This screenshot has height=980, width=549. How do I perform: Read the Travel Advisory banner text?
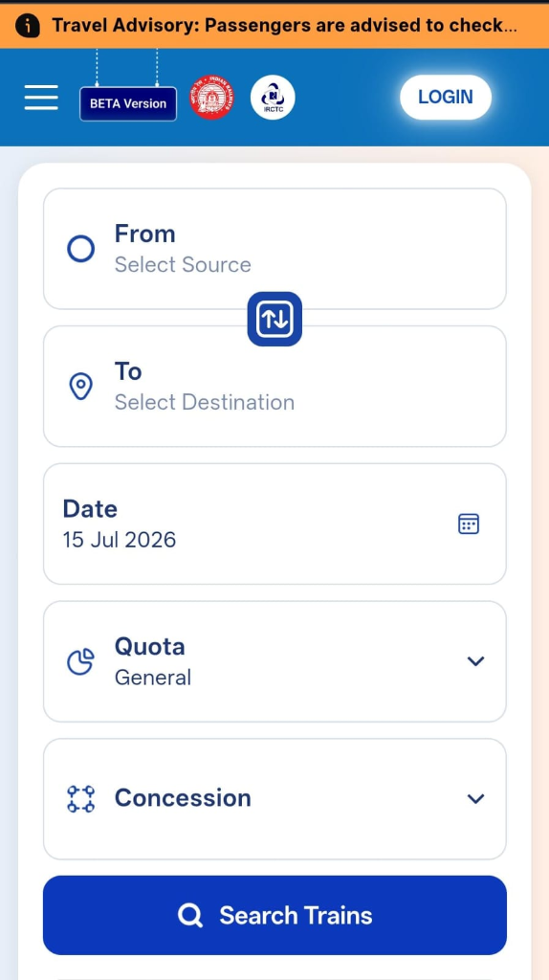pyautogui.click(x=284, y=26)
